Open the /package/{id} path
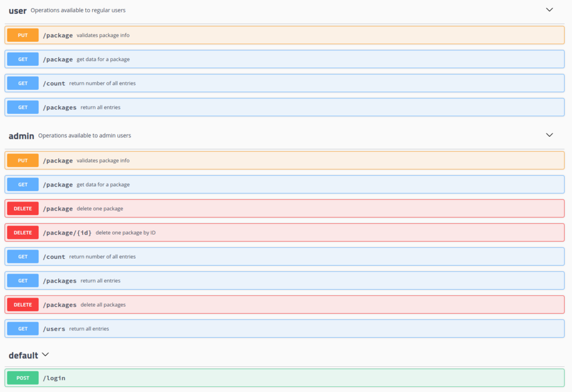The width and height of the screenshot is (572, 392). coord(67,233)
